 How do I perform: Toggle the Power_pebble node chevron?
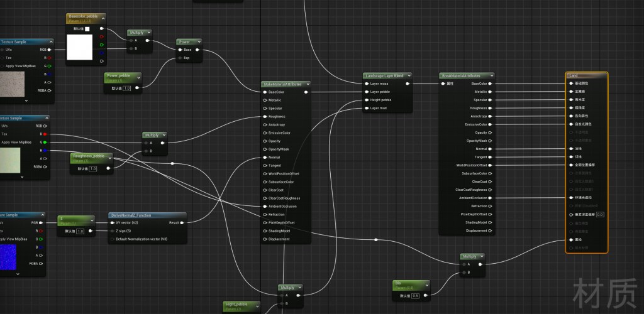(x=138, y=77)
